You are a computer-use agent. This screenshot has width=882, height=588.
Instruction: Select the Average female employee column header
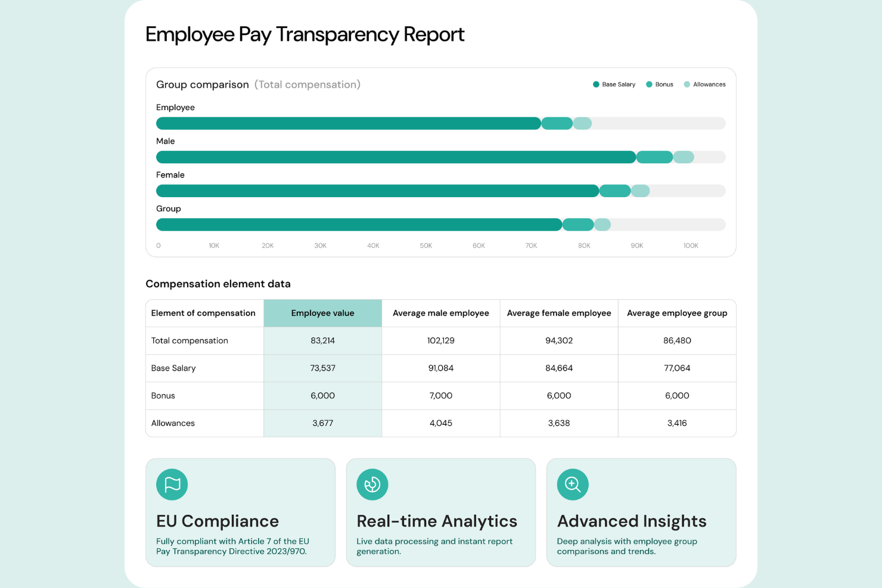coord(559,313)
